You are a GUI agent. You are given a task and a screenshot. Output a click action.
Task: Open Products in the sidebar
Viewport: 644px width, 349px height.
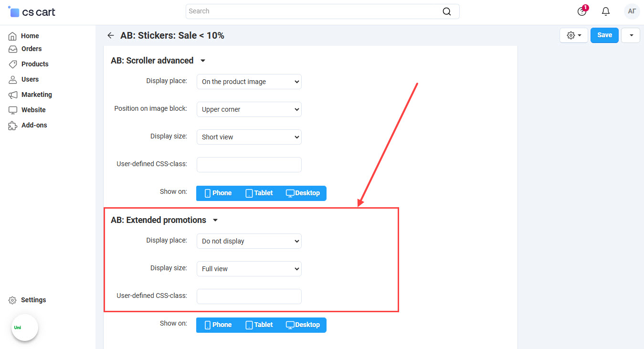click(x=34, y=64)
